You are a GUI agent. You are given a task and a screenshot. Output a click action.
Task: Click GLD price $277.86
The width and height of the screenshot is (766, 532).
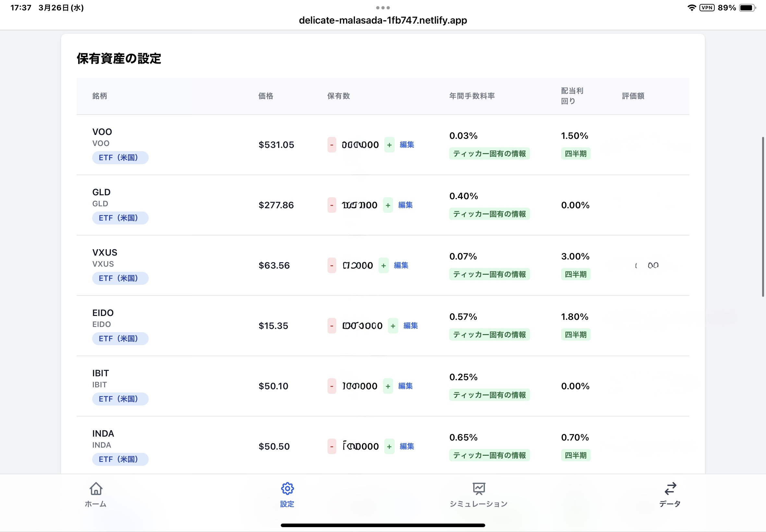(276, 205)
